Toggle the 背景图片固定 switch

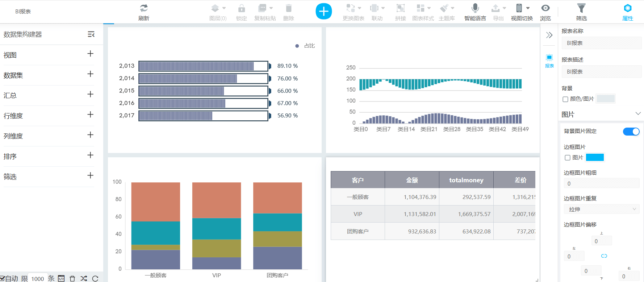631,132
